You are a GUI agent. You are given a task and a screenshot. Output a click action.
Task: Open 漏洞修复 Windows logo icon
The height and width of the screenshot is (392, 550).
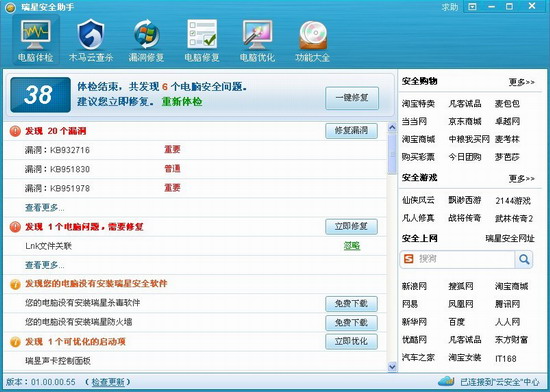click(146, 34)
